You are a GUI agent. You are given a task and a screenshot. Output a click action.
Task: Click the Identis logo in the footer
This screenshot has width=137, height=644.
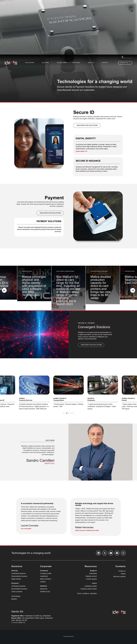point(119,612)
